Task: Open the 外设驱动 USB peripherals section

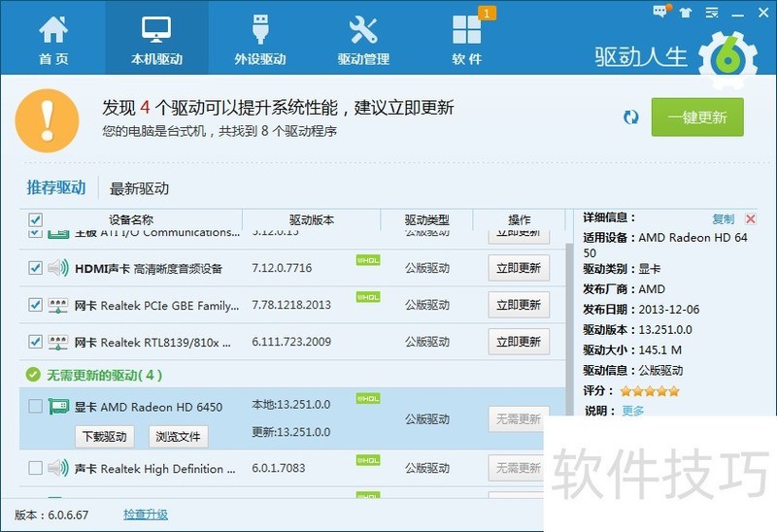Action: pyautogui.click(x=260, y=39)
